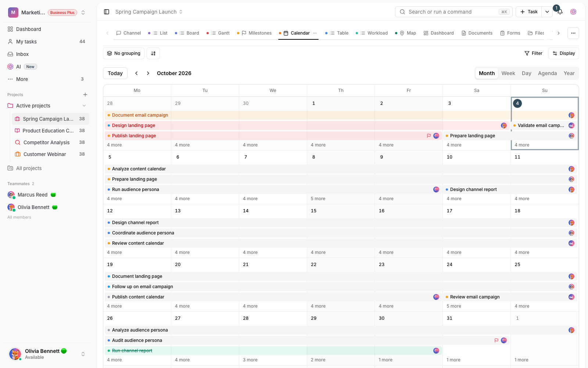The height and width of the screenshot is (368, 588).
Task: Toggle the sidebar panel icon
Action: tap(107, 12)
